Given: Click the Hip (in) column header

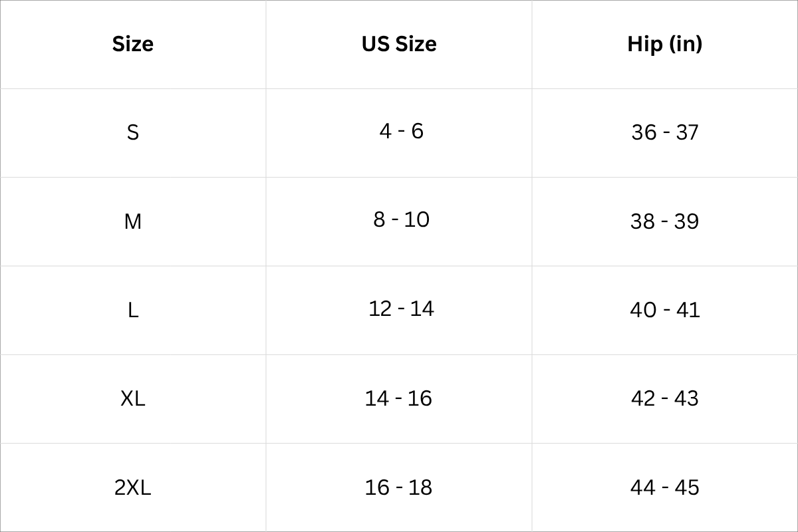Looking at the screenshot, I should [x=665, y=44].
